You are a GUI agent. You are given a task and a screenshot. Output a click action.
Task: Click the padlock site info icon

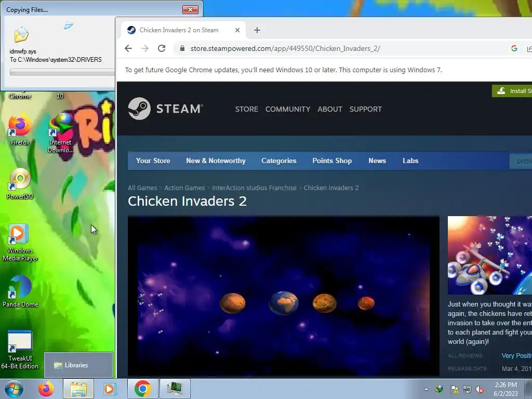(182, 48)
